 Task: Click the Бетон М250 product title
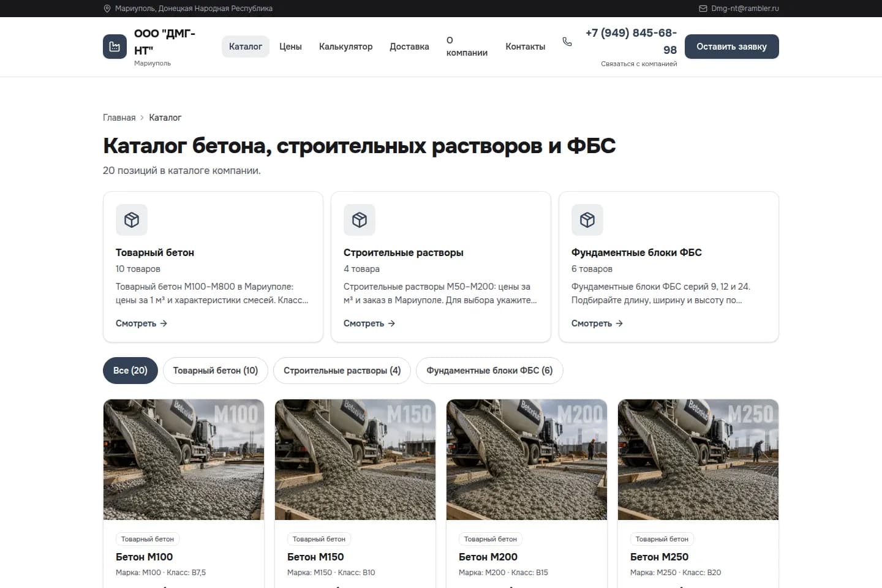point(659,557)
